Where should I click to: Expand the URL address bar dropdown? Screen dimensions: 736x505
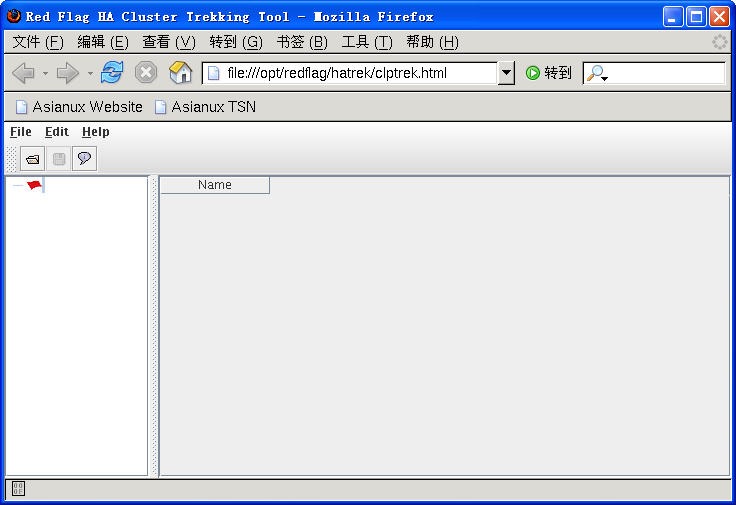(x=506, y=73)
